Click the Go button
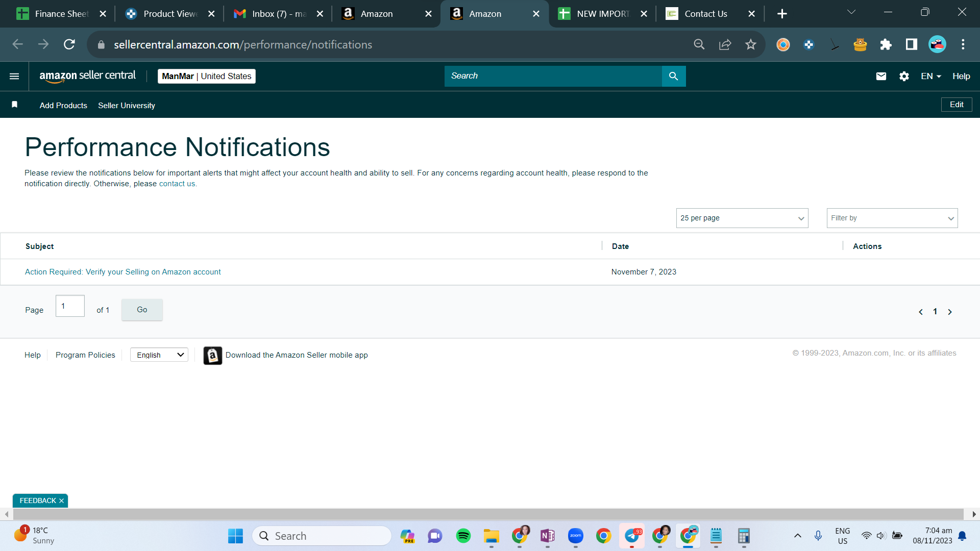This screenshot has width=980, height=551. pos(142,310)
